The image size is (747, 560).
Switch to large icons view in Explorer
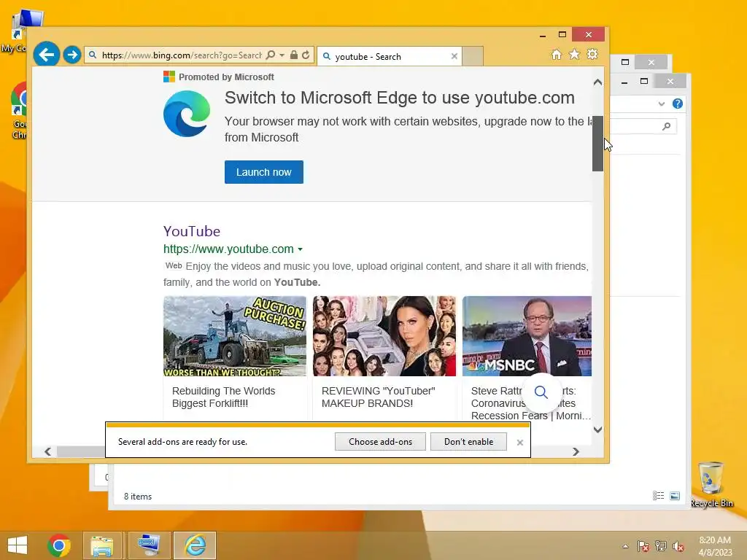[675, 496]
